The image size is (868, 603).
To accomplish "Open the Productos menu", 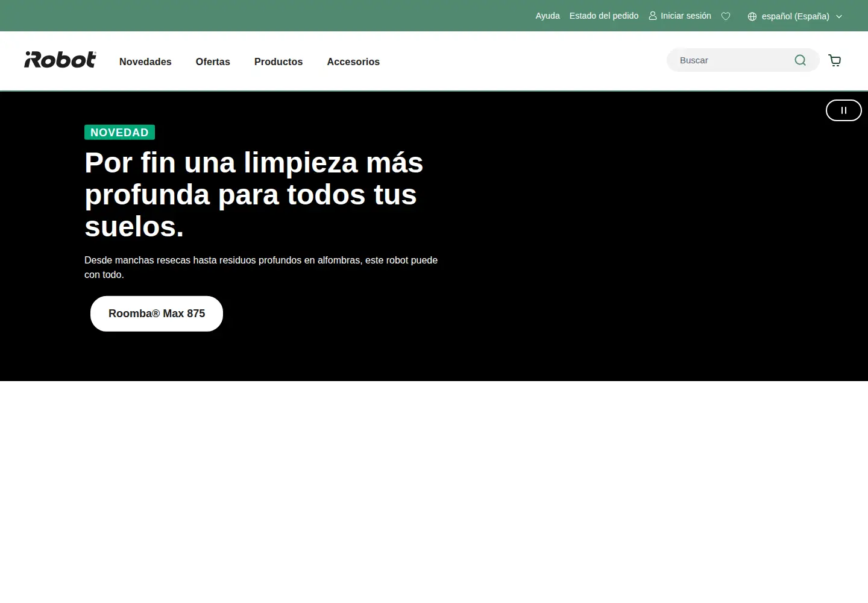I will pos(278,62).
